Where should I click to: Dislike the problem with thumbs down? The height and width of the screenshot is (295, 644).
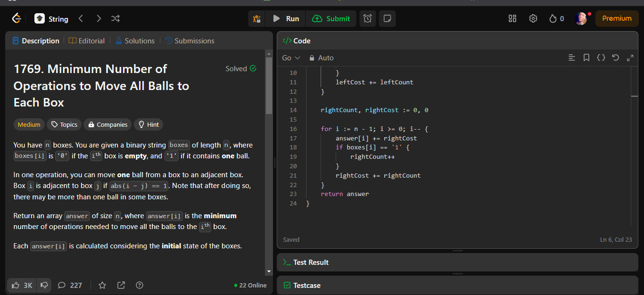(44, 285)
